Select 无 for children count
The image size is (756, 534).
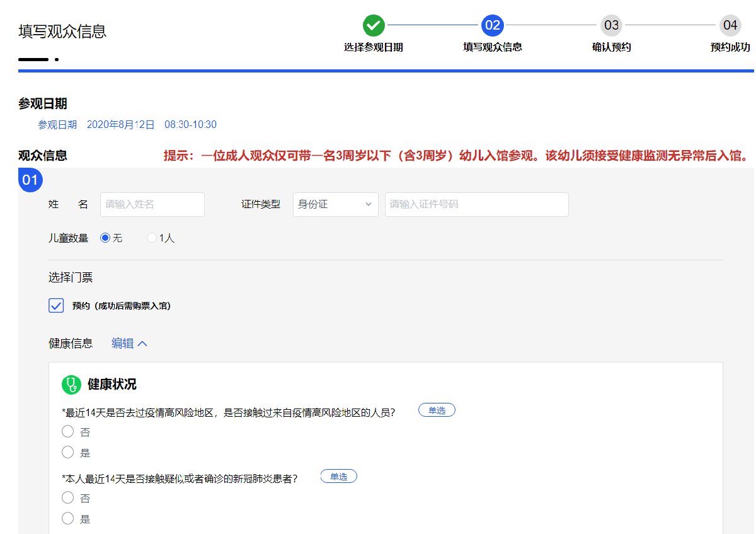pos(105,238)
